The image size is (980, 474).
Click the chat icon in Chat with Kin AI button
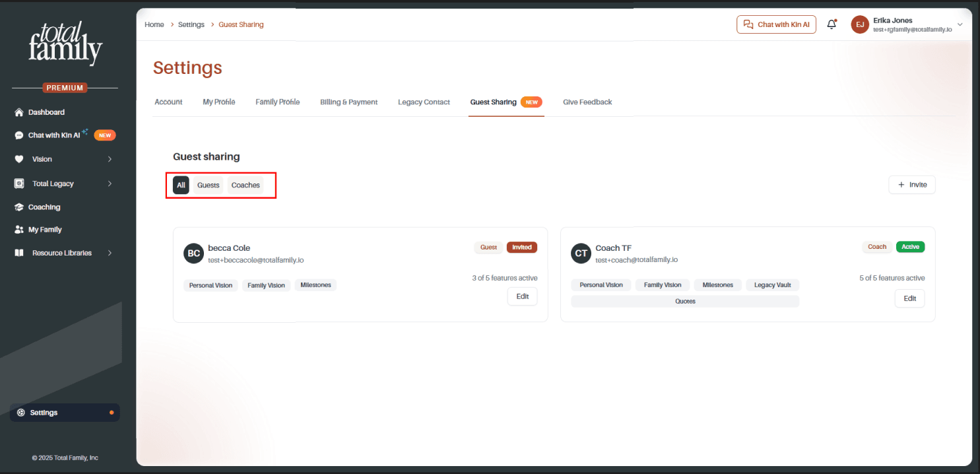[x=748, y=24]
